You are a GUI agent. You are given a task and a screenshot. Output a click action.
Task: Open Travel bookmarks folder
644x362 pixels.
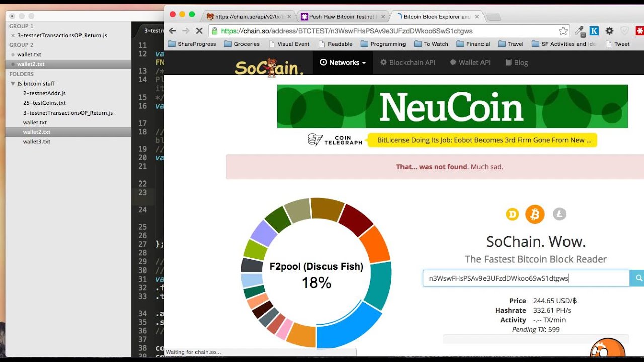pos(511,44)
